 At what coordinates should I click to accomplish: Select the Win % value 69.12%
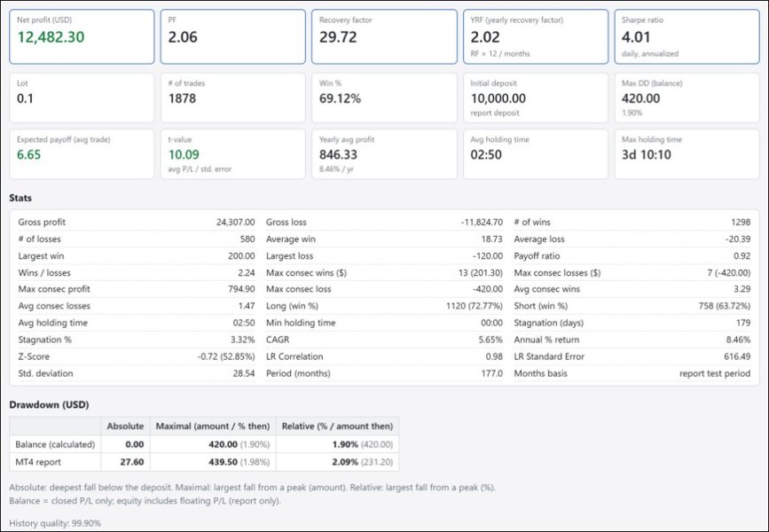[x=340, y=98]
